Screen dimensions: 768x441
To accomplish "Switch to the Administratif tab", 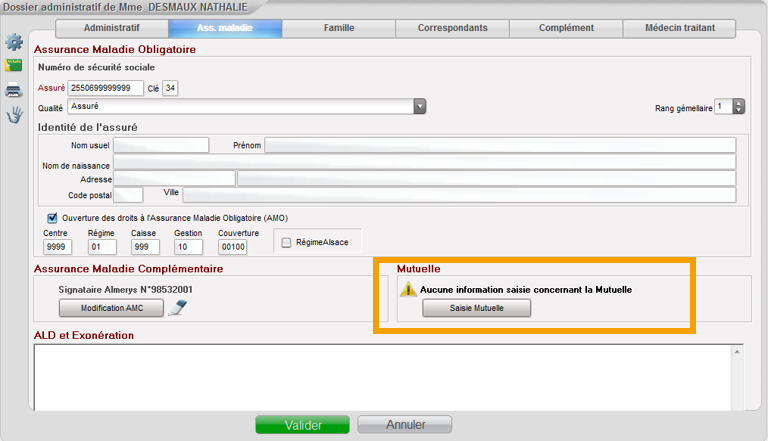I will (x=111, y=28).
